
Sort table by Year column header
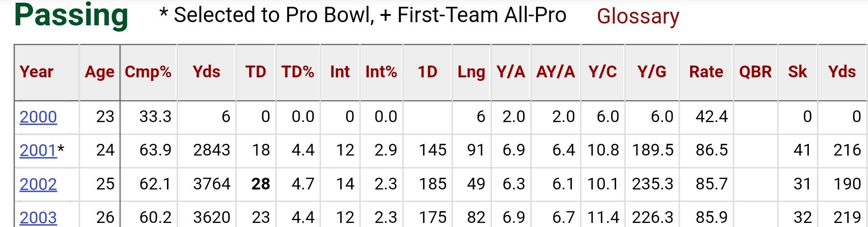[37, 72]
